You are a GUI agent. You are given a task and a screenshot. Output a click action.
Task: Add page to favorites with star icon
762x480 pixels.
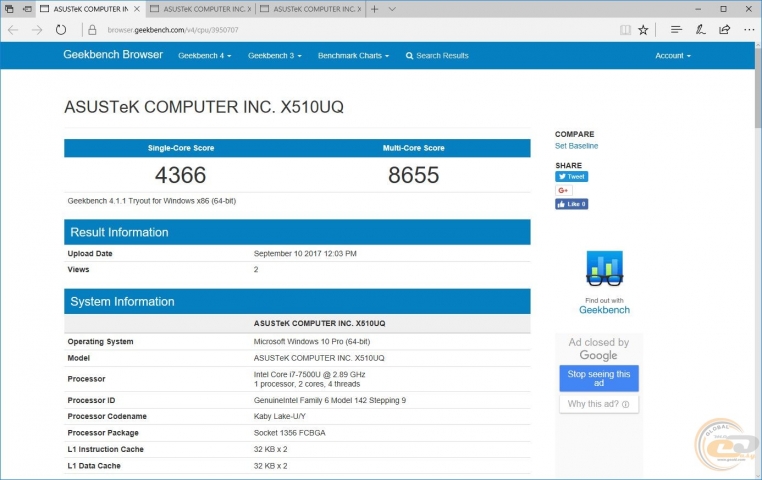coord(643,30)
